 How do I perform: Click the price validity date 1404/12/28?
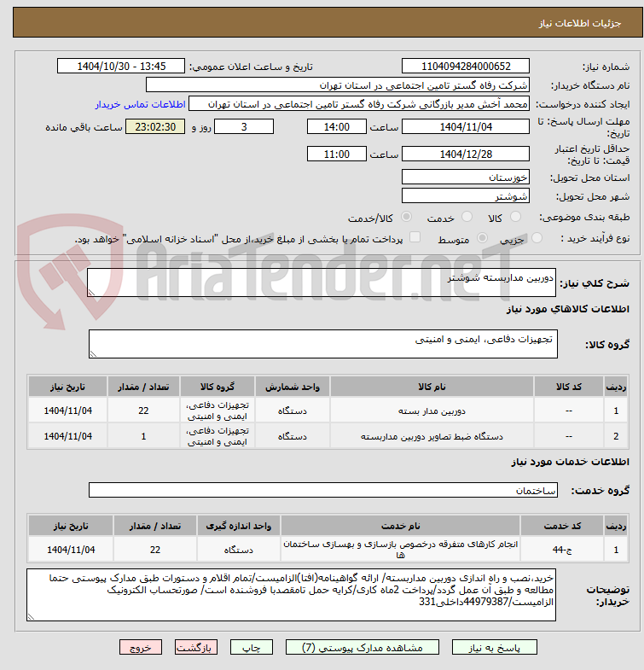pos(466,154)
